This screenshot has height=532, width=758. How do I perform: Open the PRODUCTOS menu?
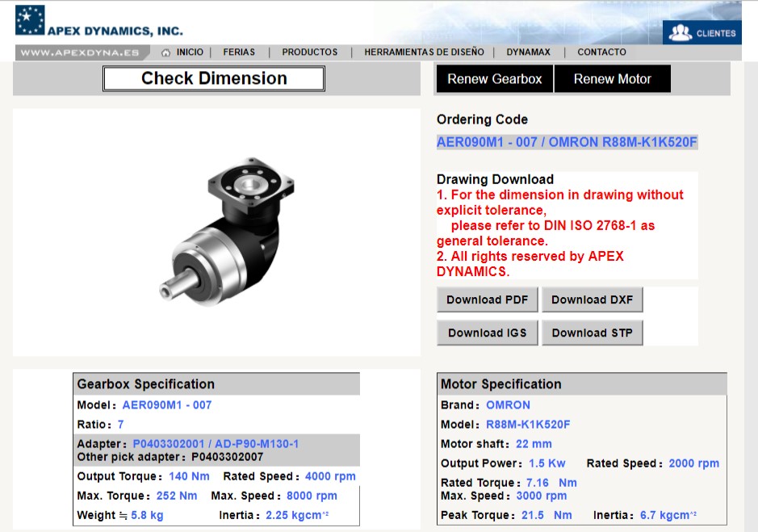310,52
